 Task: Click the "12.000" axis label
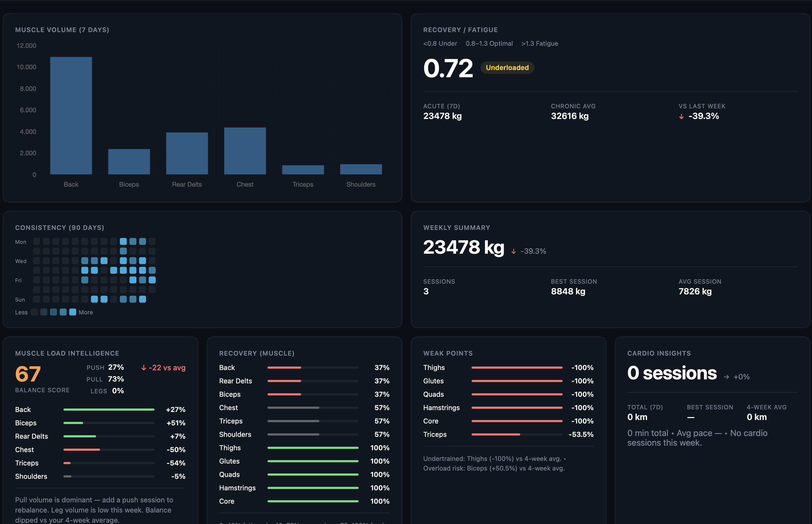click(x=26, y=46)
